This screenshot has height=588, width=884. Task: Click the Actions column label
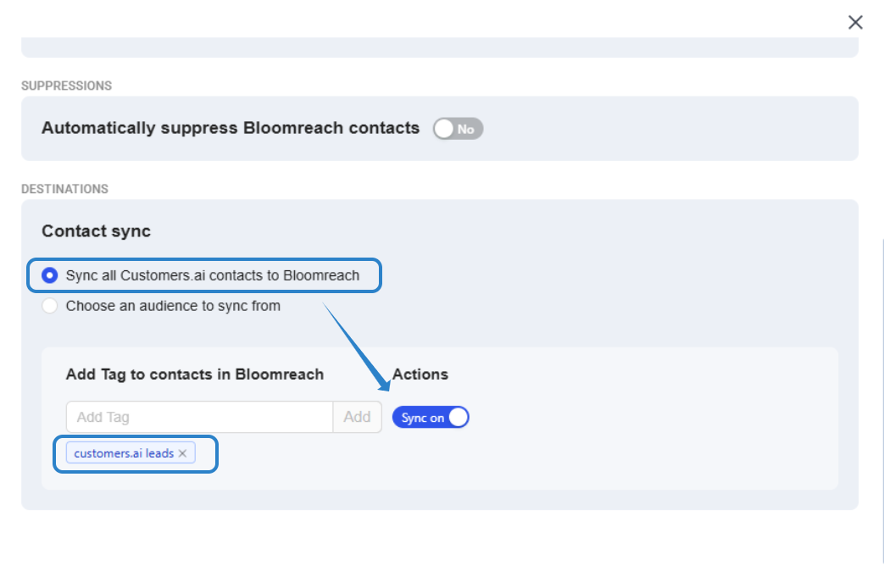click(420, 374)
